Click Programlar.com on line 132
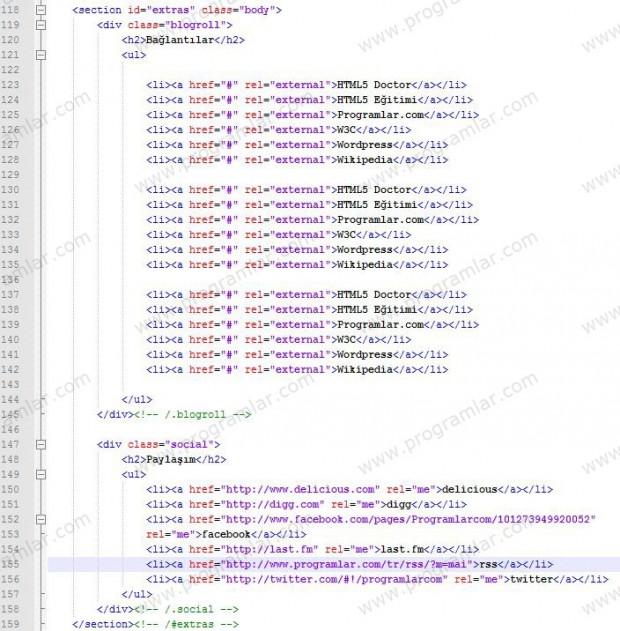 point(380,220)
